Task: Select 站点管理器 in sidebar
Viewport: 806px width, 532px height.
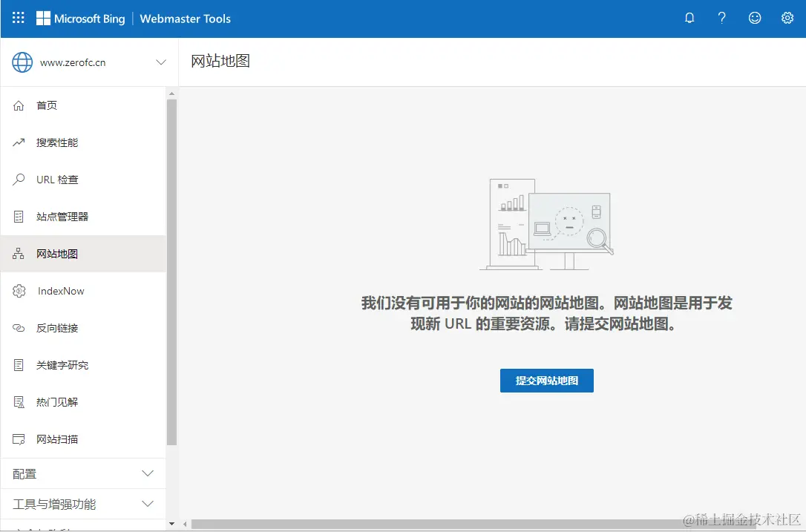Action: tap(83, 217)
